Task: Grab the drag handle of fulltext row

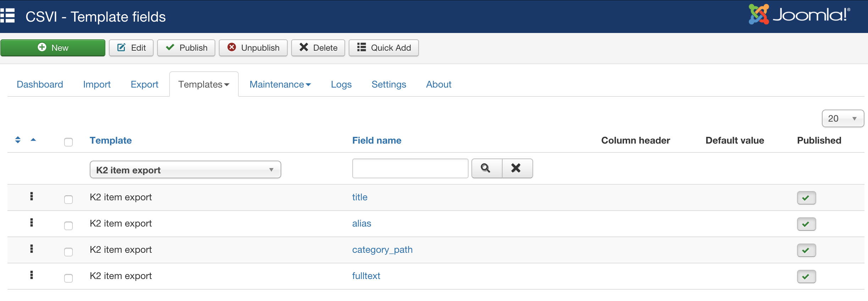Action: click(32, 275)
